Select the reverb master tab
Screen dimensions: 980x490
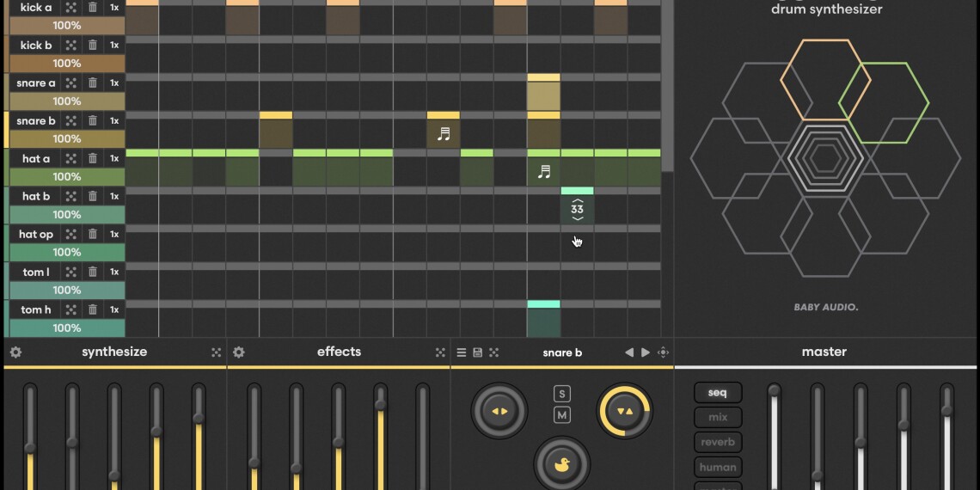coord(718,443)
